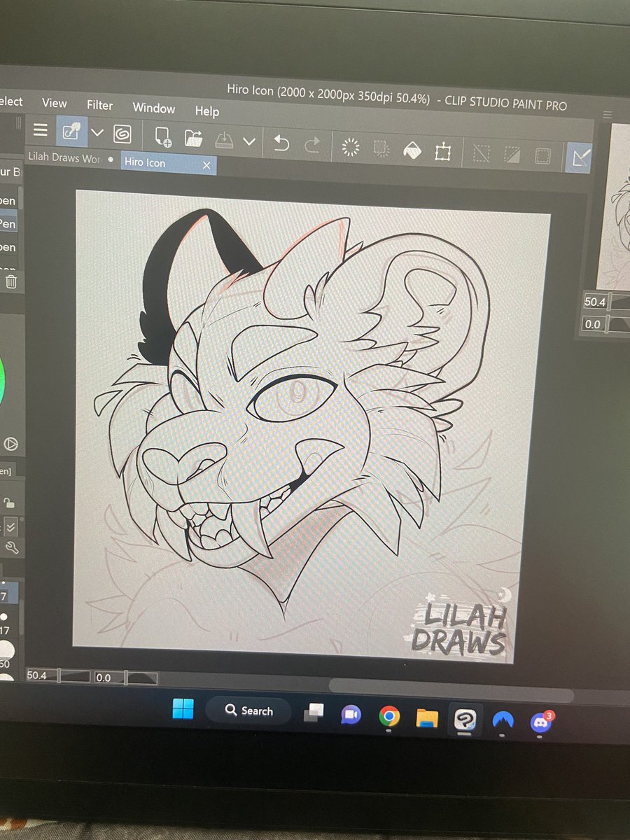The height and width of the screenshot is (840, 630).
Task: Click the 0.0 rotation value in the Navigator
Action: pos(593,324)
